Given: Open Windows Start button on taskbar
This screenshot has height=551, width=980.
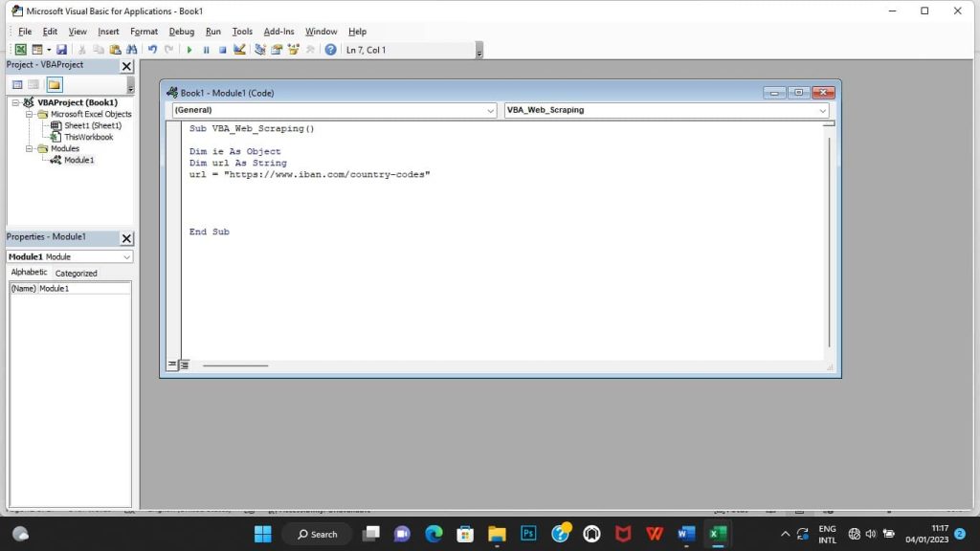Looking at the screenshot, I should (263, 534).
